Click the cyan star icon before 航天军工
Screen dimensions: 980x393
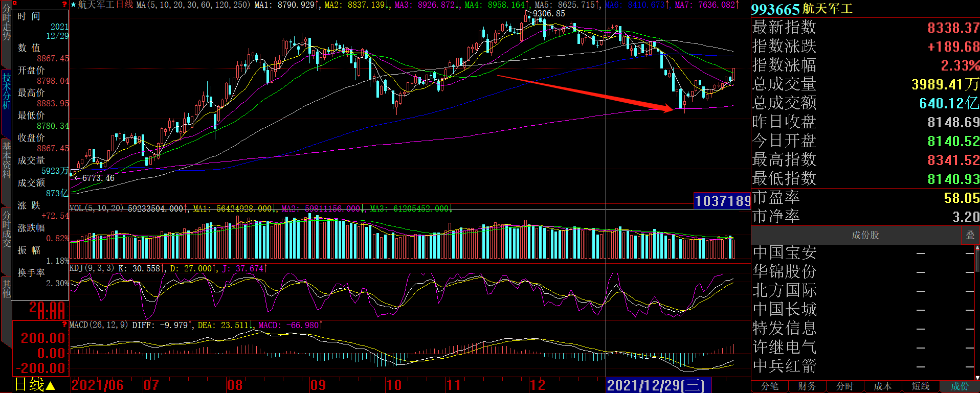pos(73,5)
